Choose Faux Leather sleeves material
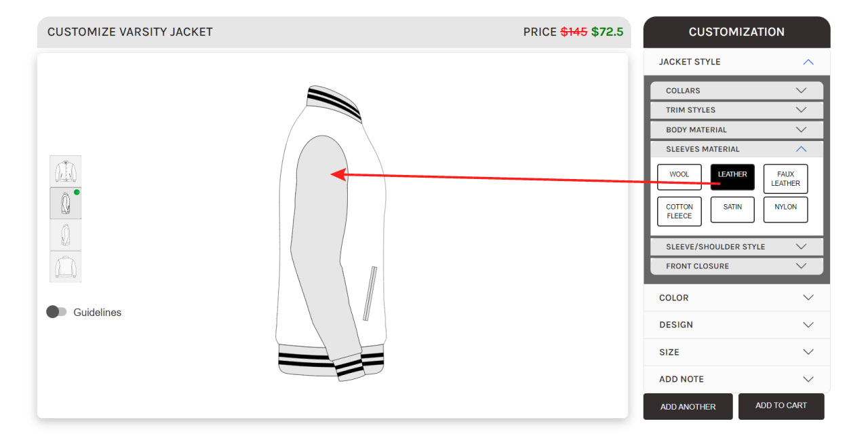868x434 pixels. click(x=785, y=179)
